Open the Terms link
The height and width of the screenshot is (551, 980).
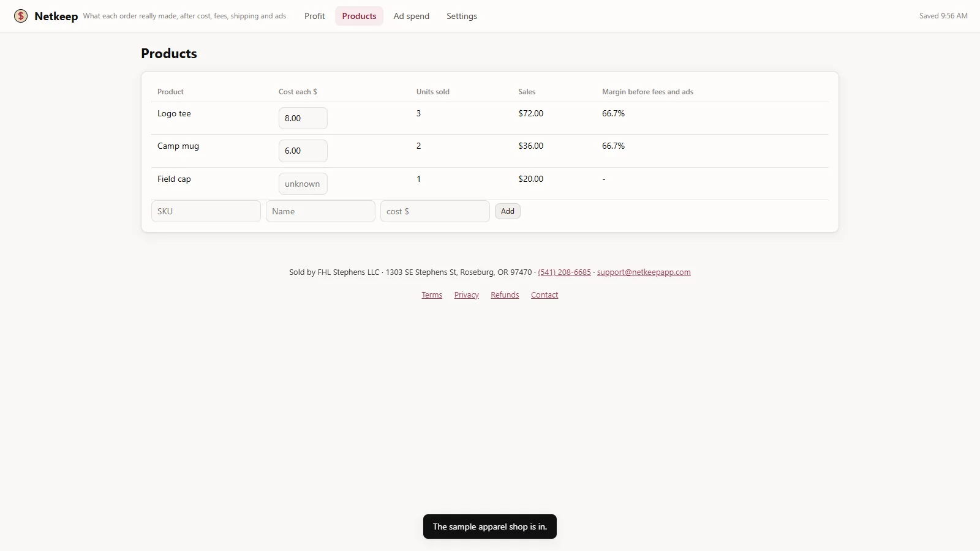432,295
